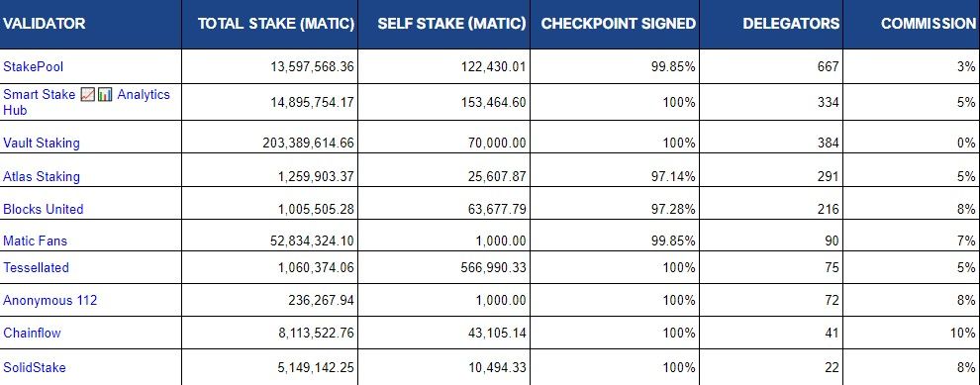
Task: Sort by the DELEGATORS column header
Action: click(791, 24)
